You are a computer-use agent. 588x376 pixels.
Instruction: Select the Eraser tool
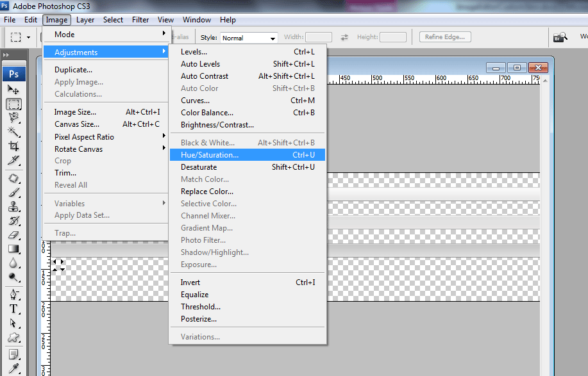point(13,235)
